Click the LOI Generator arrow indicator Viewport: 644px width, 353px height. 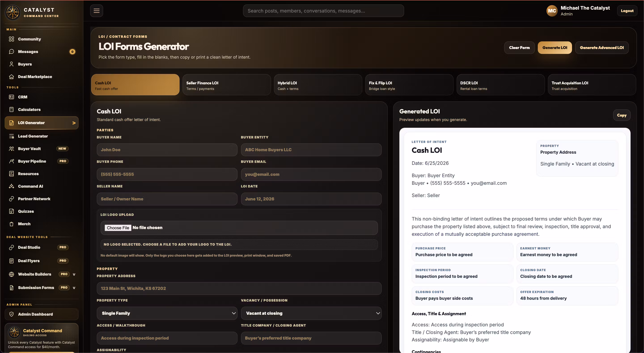(74, 123)
